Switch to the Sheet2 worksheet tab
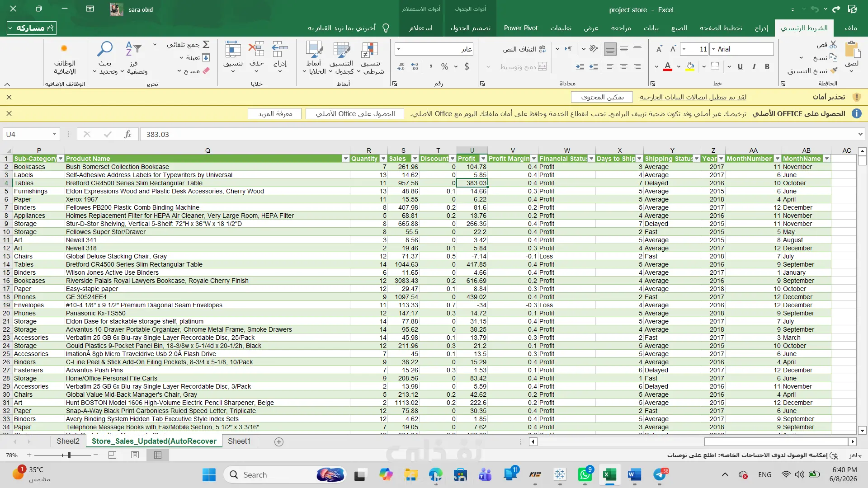 (x=68, y=441)
